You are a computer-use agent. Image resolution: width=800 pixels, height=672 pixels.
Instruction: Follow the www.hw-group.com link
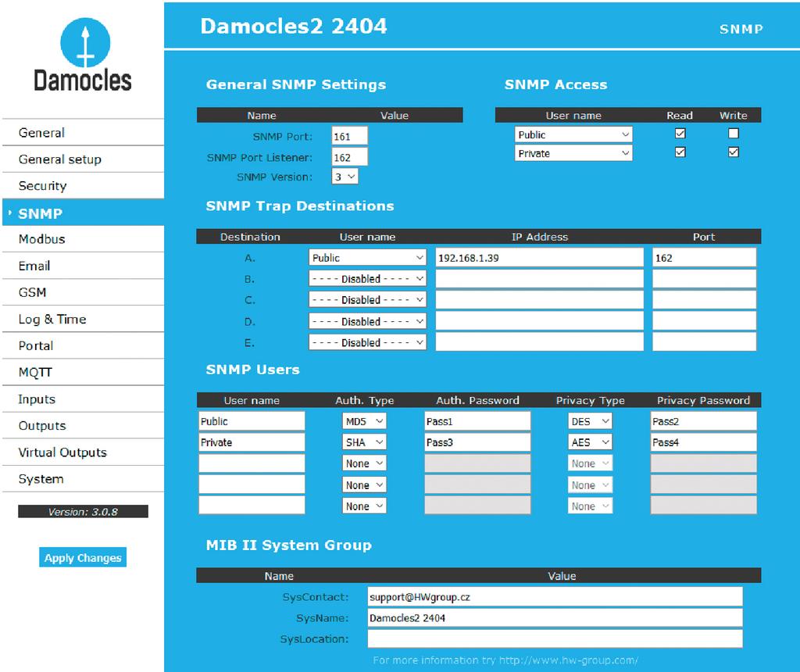[x=569, y=660]
